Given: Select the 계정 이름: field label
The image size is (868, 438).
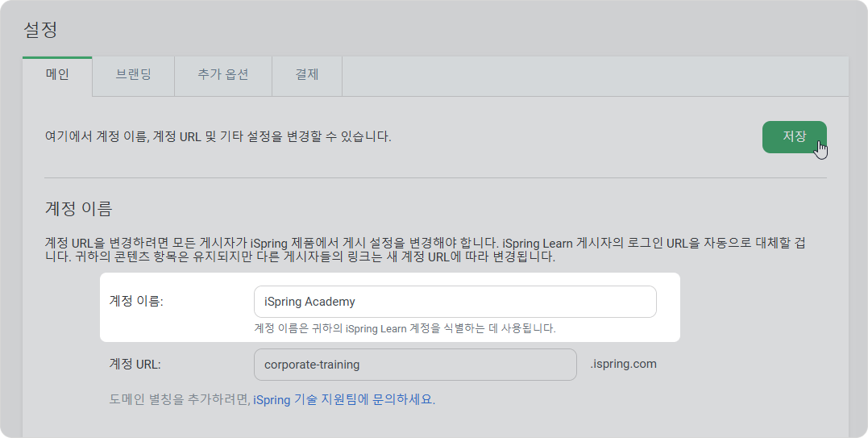Looking at the screenshot, I should coord(136,301).
